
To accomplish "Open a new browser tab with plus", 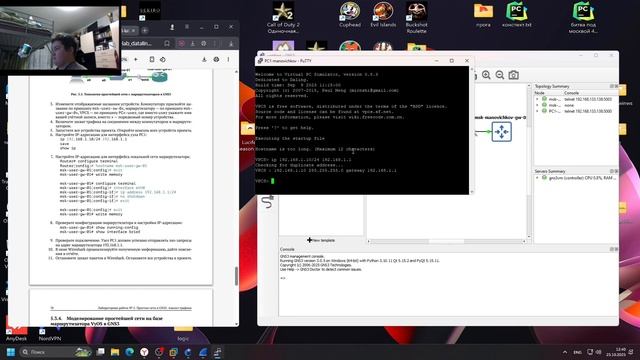I will click(144, 30).
